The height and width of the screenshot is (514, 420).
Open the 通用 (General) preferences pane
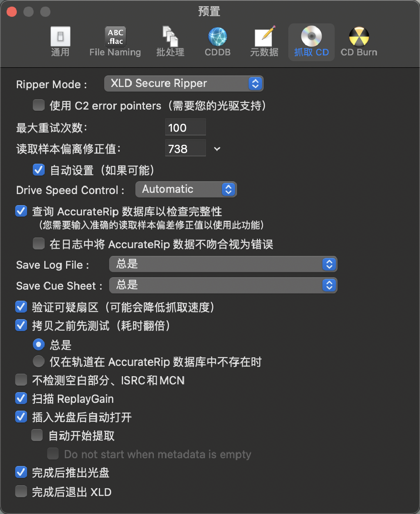[60, 41]
